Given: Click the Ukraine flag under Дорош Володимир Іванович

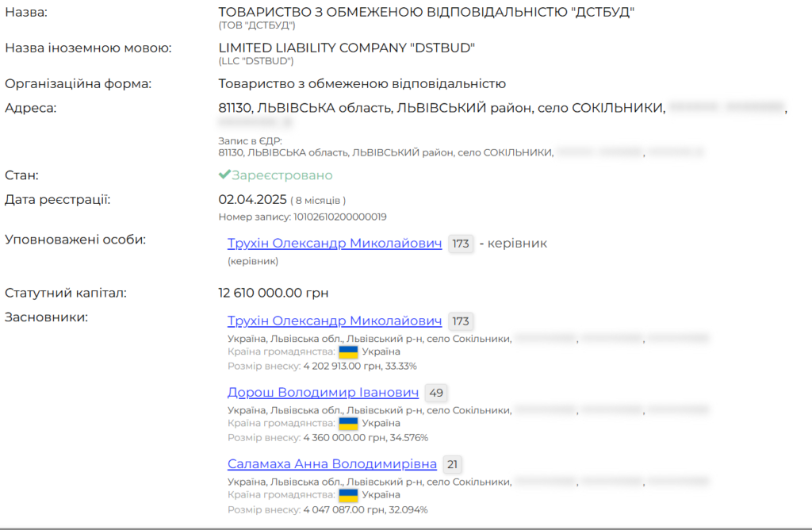Looking at the screenshot, I should tap(348, 424).
